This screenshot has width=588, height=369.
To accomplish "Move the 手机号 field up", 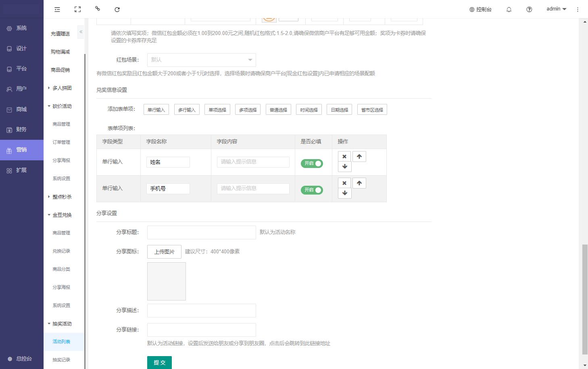I will coord(359,183).
